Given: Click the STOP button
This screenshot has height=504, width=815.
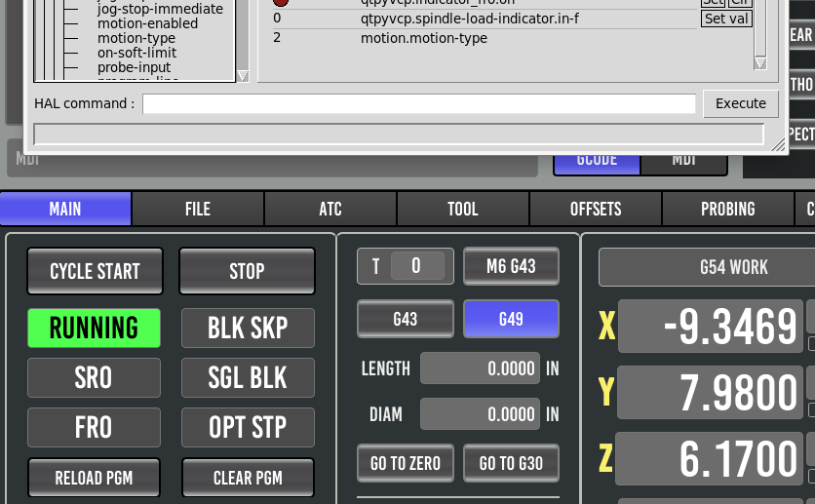Looking at the screenshot, I should tap(247, 271).
